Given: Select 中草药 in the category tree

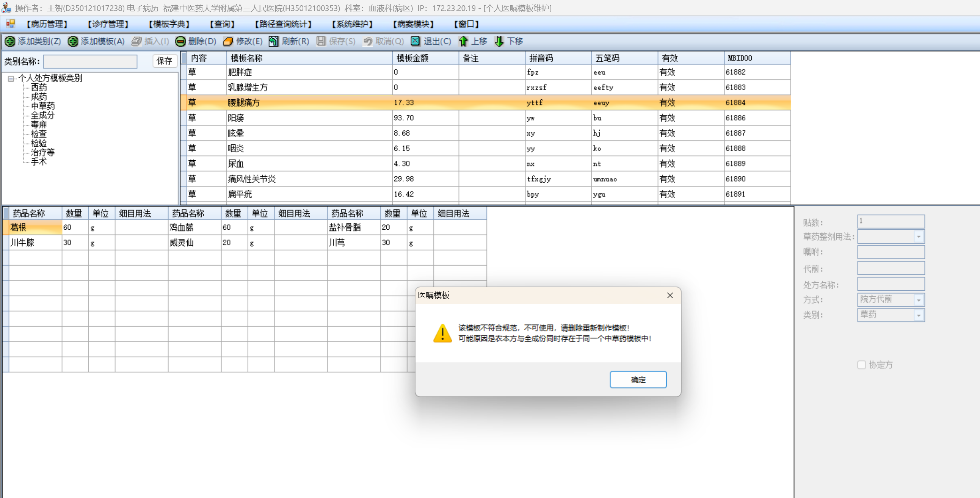Looking at the screenshot, I should coord(42,106).
